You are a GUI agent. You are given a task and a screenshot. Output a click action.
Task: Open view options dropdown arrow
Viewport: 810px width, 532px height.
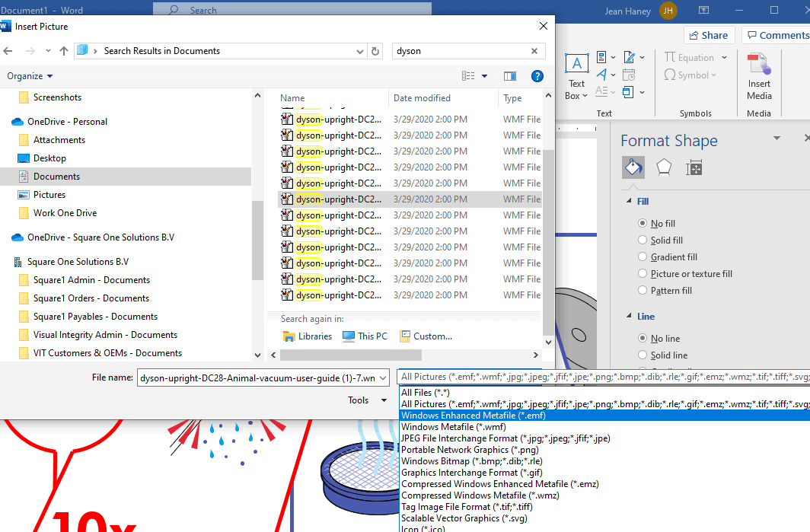(x=484, y=76)
